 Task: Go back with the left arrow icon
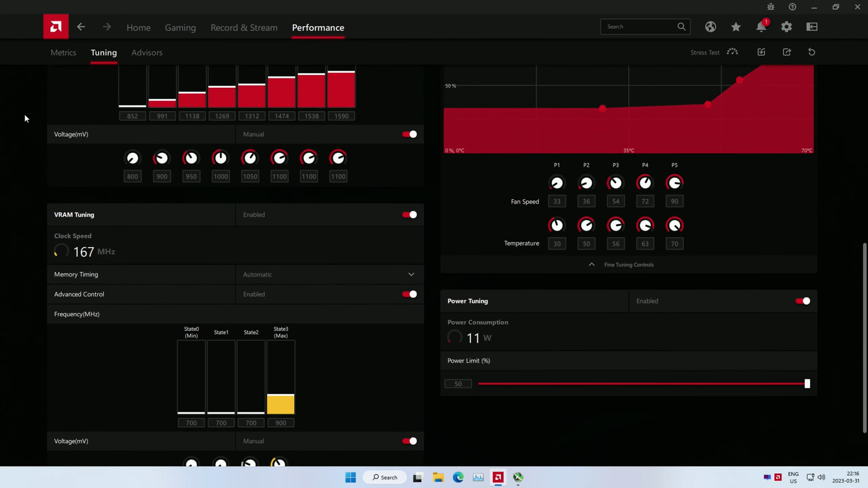pos(81,27)
